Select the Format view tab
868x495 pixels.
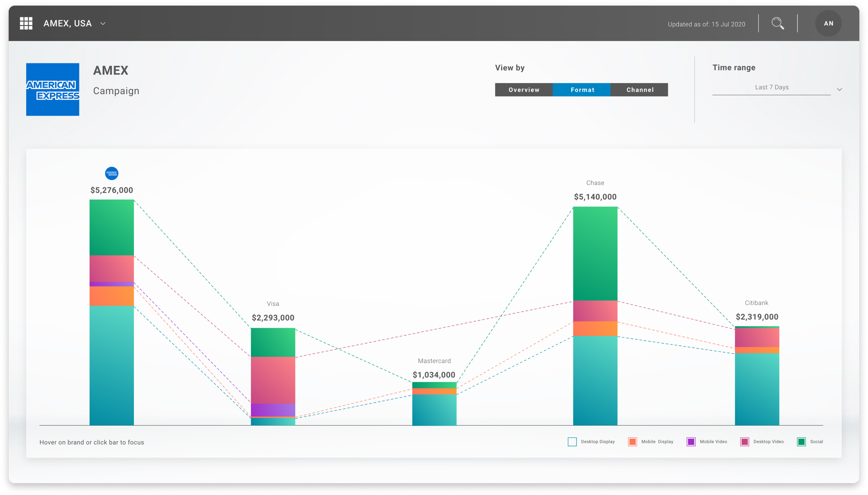pyautogui.click(x=582, y=90)
